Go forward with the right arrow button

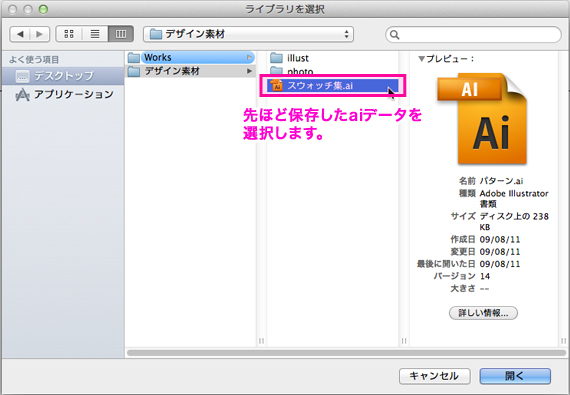40,34
